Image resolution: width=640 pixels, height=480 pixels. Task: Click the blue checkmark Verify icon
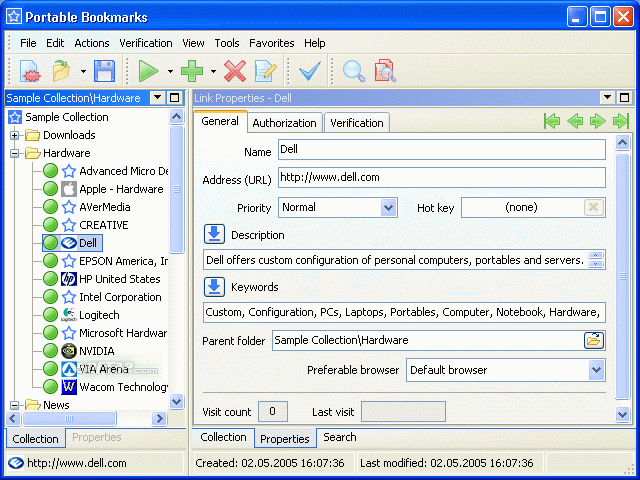(310, 71)
